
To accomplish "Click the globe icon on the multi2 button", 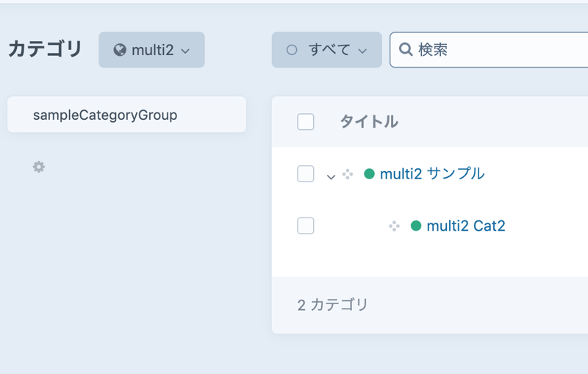I will [x=120, y=50].
